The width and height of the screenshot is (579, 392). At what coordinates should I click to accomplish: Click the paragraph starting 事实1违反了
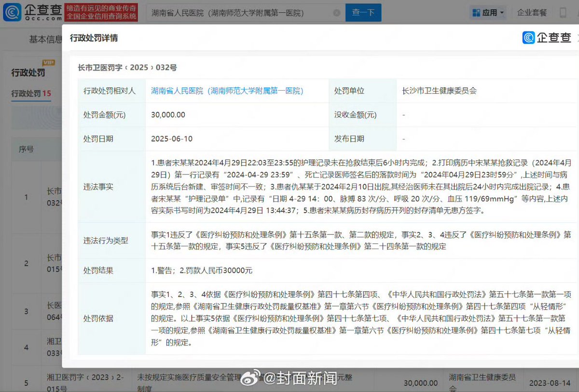tap(361, 240)
